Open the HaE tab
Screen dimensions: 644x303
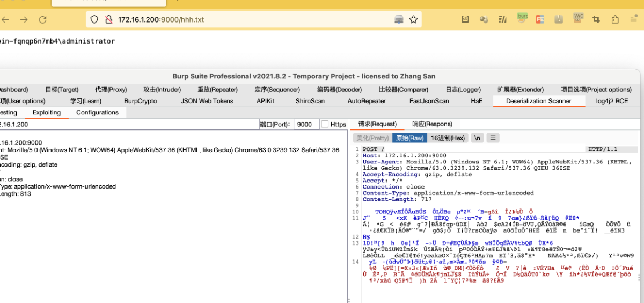tap(477, 101)
